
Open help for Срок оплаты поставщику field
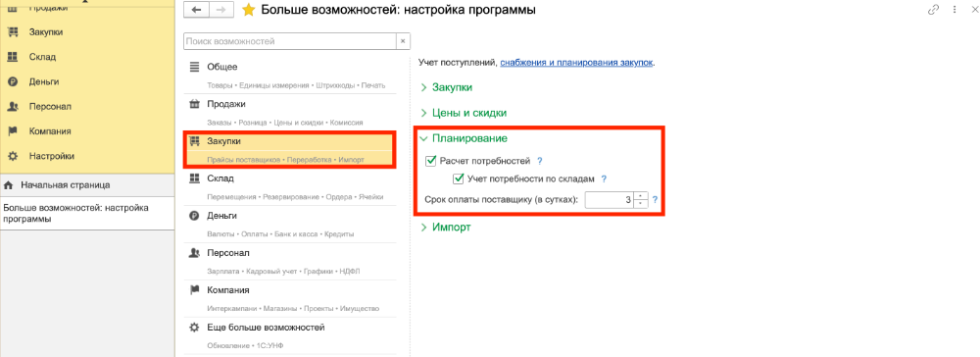coord(655,200)
